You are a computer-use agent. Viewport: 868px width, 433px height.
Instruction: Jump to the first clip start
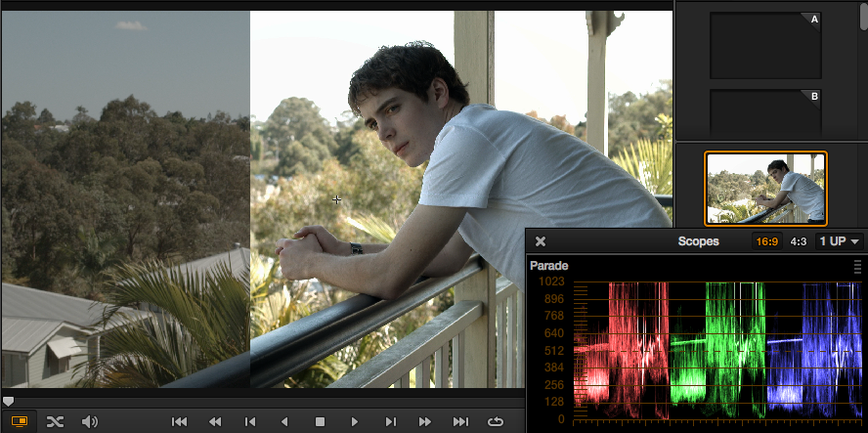click(x=179, y=421)
